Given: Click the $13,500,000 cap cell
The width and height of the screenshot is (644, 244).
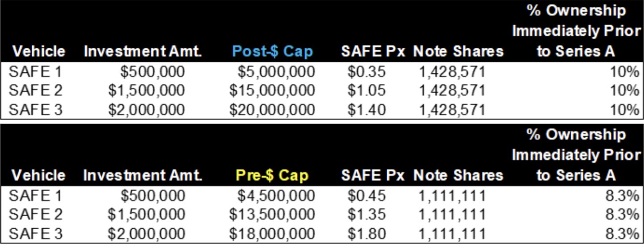Looking at the screenshot, I should (x=272, y=214).
